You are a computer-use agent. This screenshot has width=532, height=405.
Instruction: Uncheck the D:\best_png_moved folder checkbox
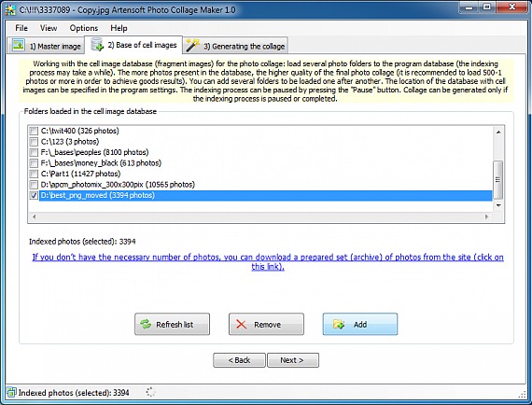pyautogui.click(x=34, y=195)
